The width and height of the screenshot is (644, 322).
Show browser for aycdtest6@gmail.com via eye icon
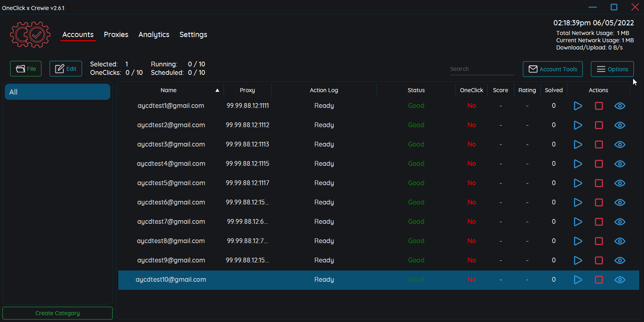click(619, 202)
